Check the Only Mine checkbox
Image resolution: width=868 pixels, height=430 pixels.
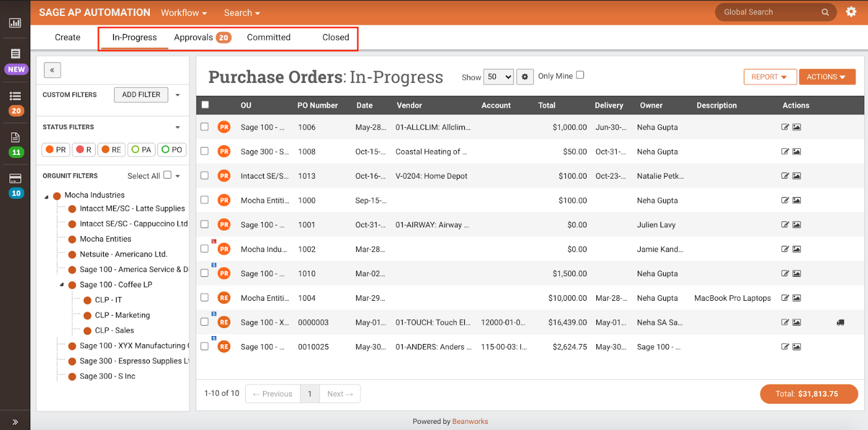[580, 75]
